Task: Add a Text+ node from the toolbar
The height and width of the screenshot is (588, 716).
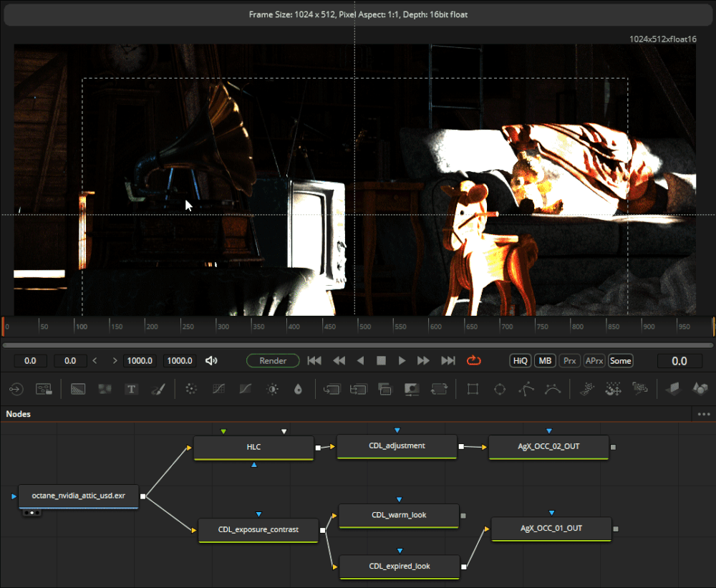Action: [x=132, y=389]
